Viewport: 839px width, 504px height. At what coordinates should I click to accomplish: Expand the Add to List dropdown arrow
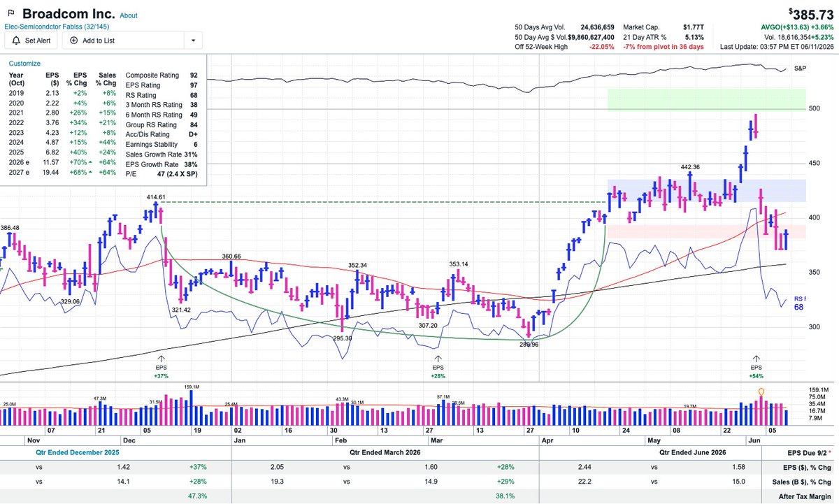pos(193,41)
